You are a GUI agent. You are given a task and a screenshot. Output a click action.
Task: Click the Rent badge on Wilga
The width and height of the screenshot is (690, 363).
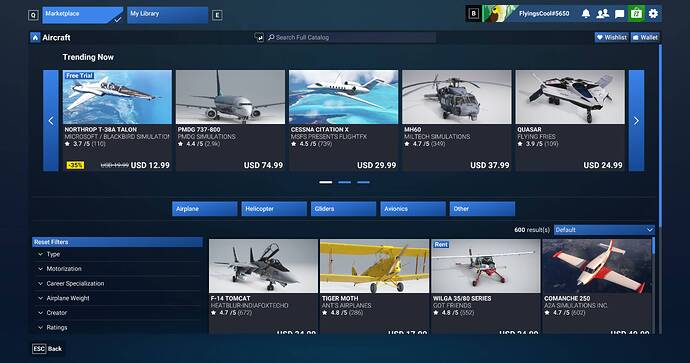(x=441, y=244)
